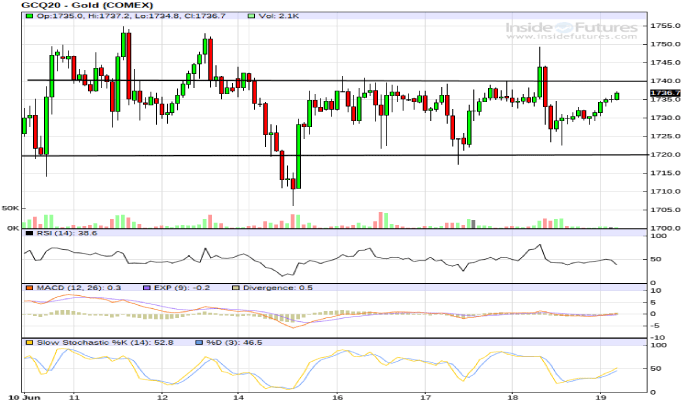This screenshot has height=404, width=686.
Task: Click the Slow Stochastic indicator panel
Action: coord(330,368)
